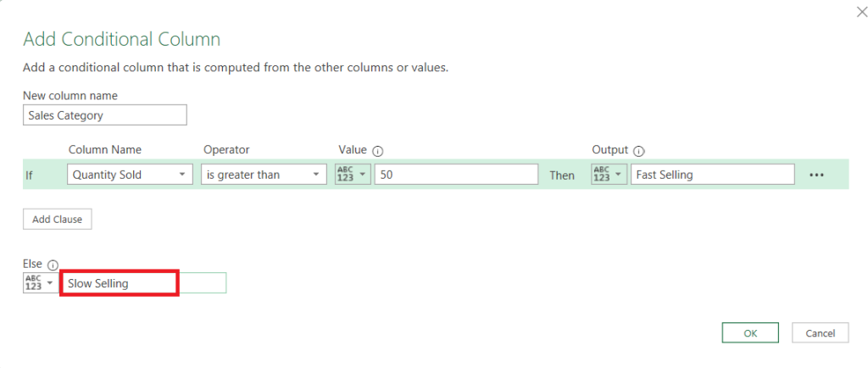Expand the Else type selector arrow
Image resolution: width=868 pixels, height=368 pixels.
[50, 283]
